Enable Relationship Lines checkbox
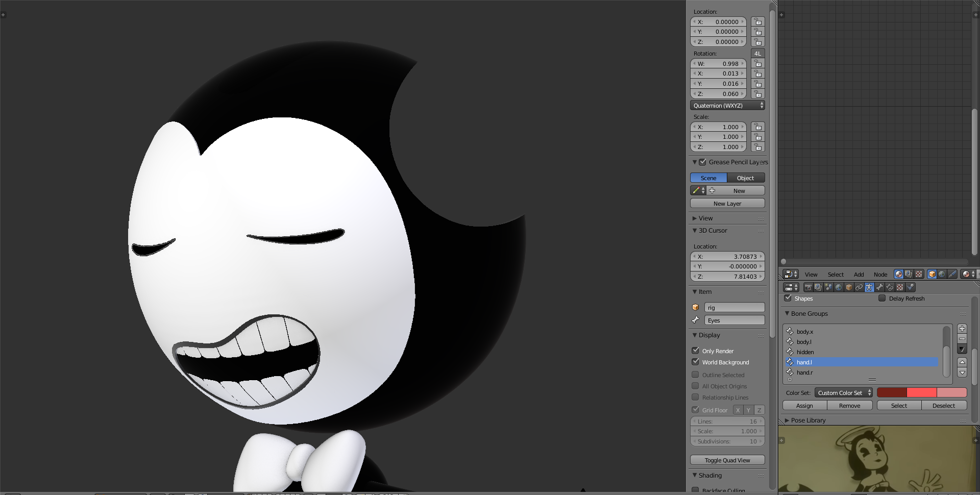Screen dimensions: 980x495 click(x=695, y=397)
